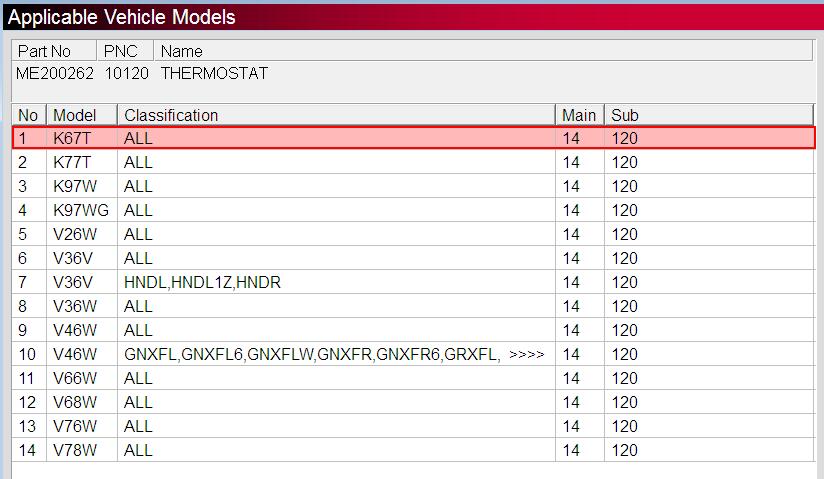Select the V36W model row

(x=414, y=306)
